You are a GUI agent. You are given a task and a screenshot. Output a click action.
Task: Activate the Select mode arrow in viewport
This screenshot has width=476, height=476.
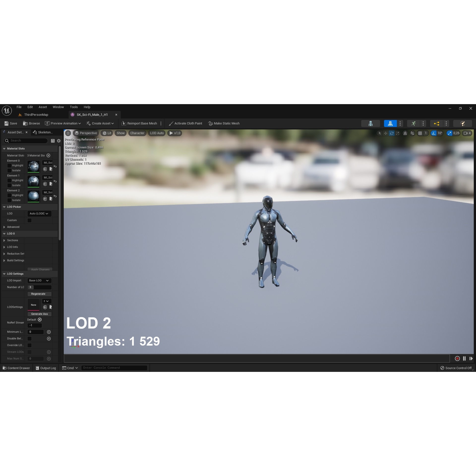(380, 133)
